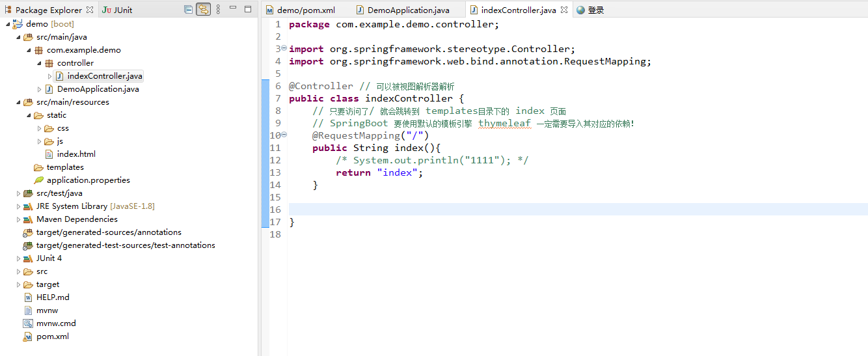Toggle Link with Editor button

click(203, 10)
